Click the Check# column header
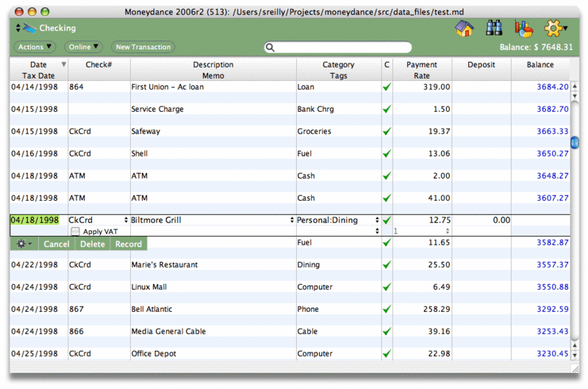The image size is (588, 389). [98, 65]
